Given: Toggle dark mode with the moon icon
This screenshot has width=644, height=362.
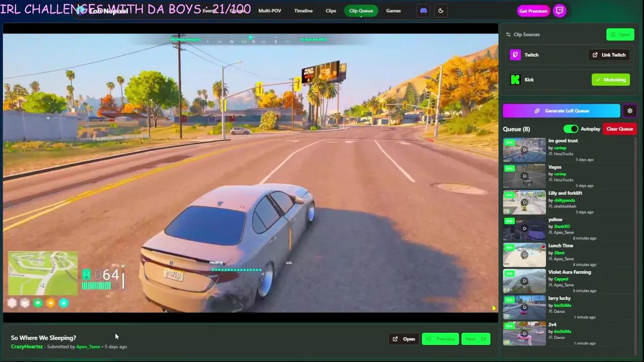Looking at the screenshot, I should (441, 11).
